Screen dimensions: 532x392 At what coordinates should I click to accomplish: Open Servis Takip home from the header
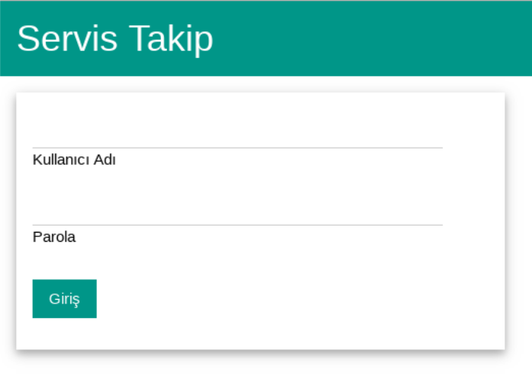tap(114, 38)
